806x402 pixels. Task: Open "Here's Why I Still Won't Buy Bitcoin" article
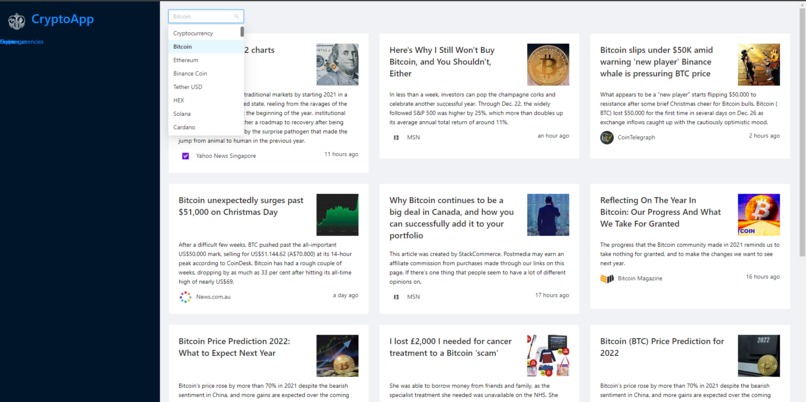coord(442,62)
